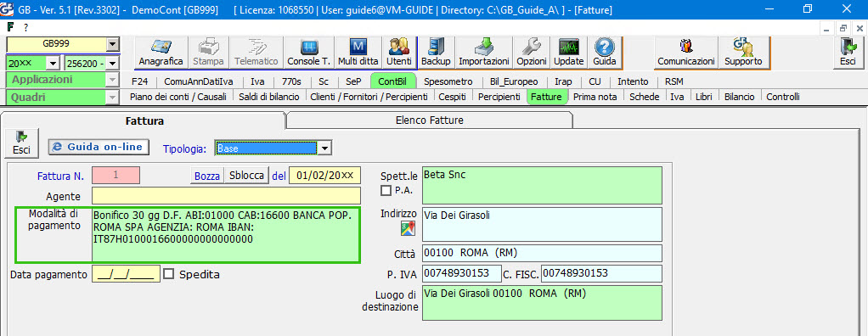Open the 770s tab
This screenshot has height=336, width=868.
pyautogui.click(x=291, y=81)
